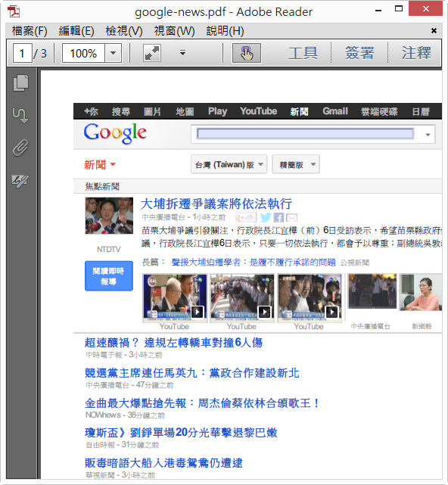
Task: Open the 精簡版 view dropdown
Action: tap(296, 164)
